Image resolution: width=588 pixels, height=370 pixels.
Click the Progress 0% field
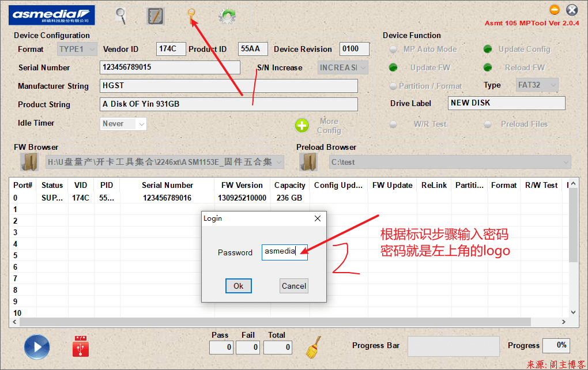(x=556, y=345)
